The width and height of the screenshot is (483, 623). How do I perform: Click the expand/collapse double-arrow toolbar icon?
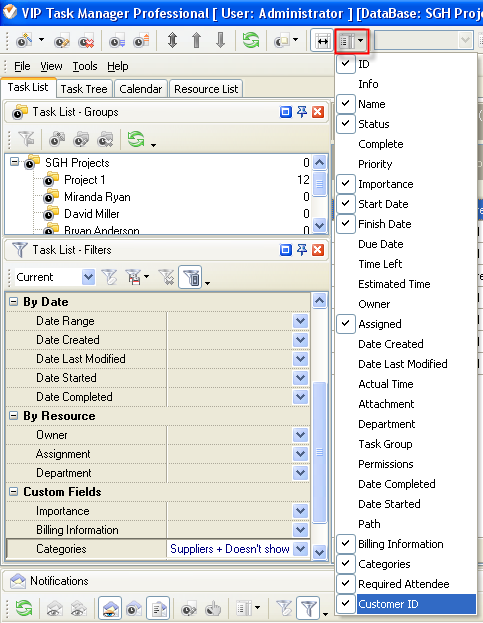172,40
